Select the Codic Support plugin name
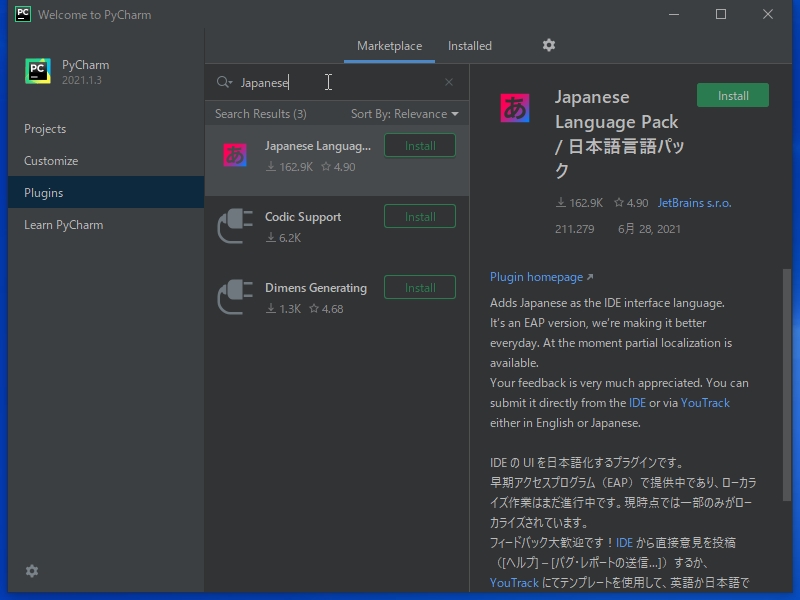 (x=303, y=217)
